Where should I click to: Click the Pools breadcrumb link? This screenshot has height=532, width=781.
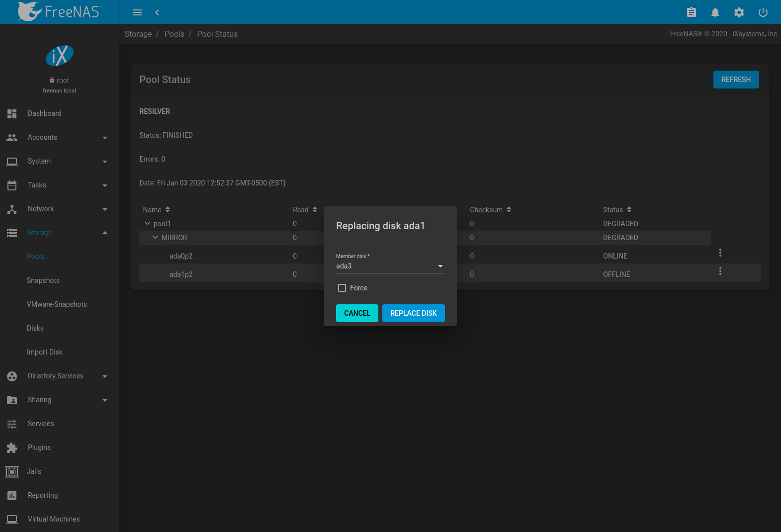(x=174, y=34)
